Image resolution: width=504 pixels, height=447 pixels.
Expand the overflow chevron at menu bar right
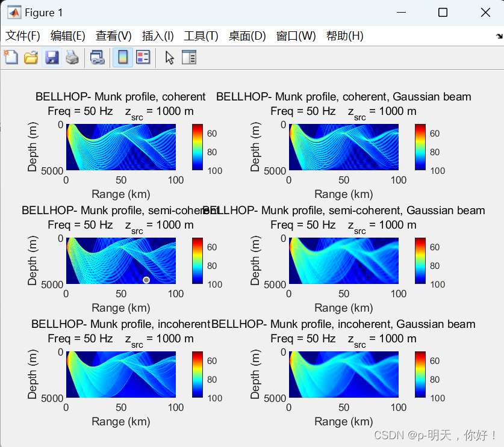point(499,35)
